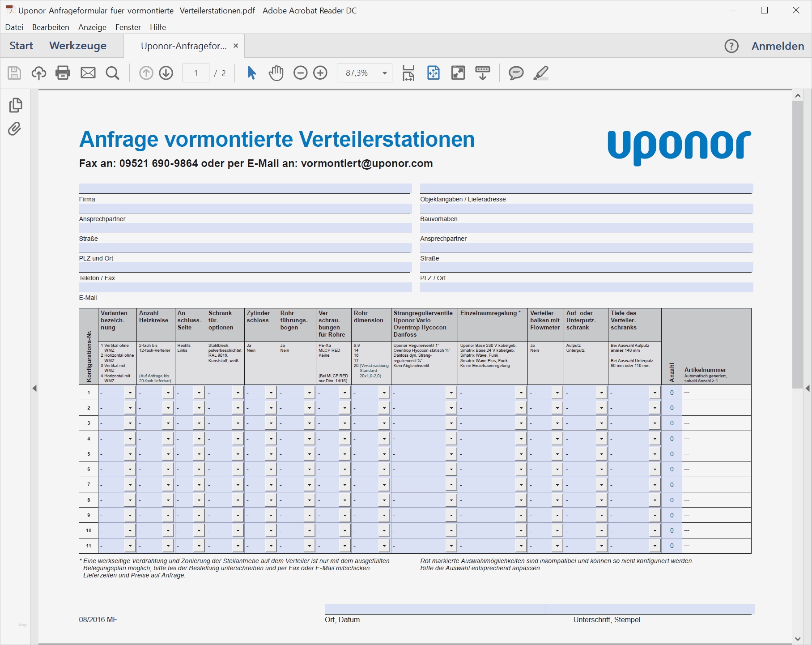Screen dimensions: 812x645
Task: Click the left PLZ und Ort field
Action: tap(245, 248)
